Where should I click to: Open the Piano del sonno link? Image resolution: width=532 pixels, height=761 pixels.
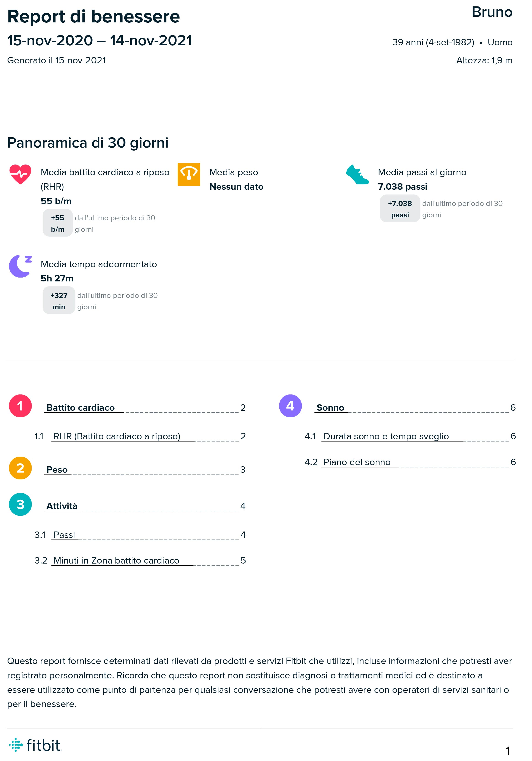click(357, 462)
